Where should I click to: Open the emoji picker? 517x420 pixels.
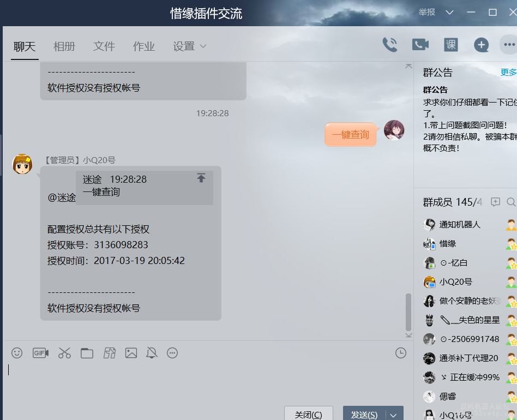(16, 353)
